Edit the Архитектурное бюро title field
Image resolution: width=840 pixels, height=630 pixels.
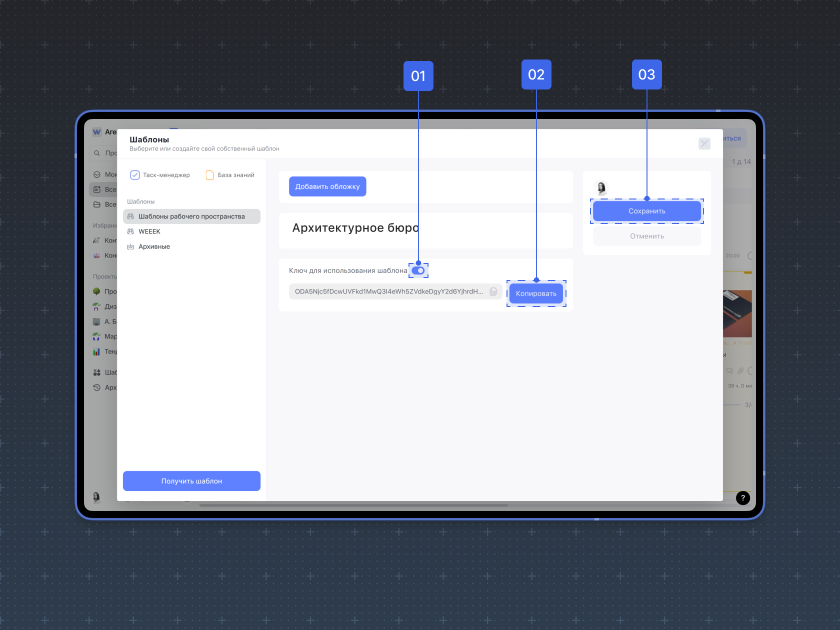coord(355,228)
